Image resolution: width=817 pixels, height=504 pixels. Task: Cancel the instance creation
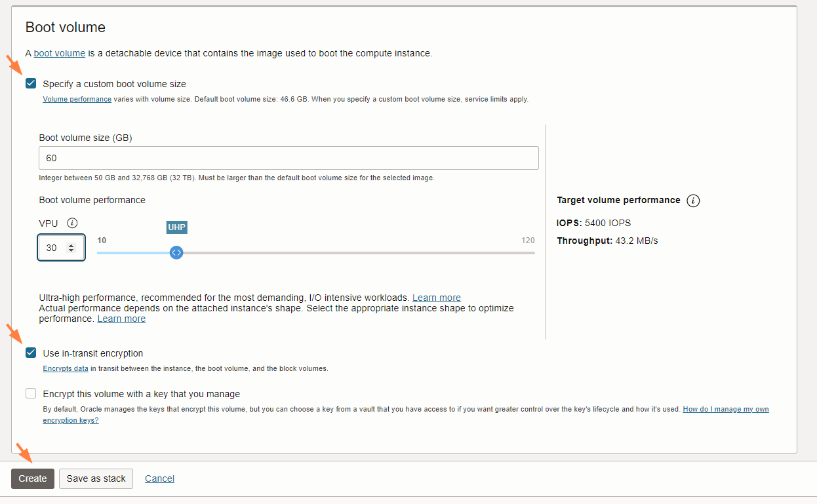[159, 478]
